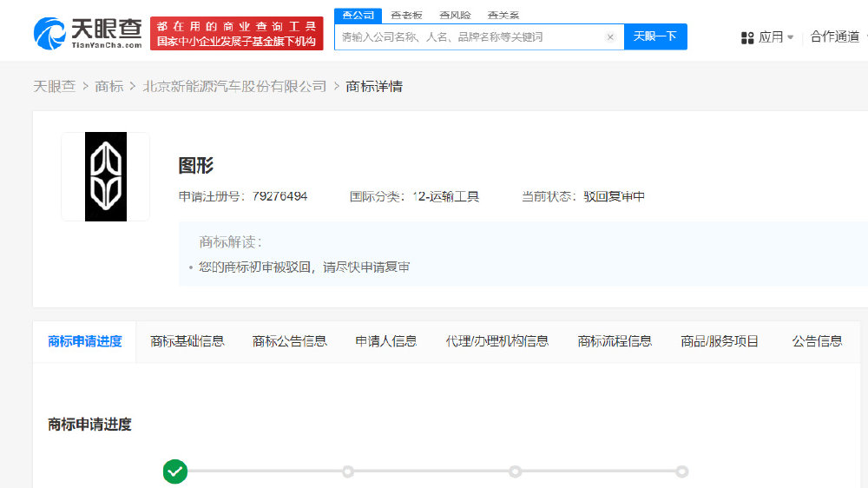868x488 pixels.
Task: Switch to 公告信息 tab
Action: click(x=817, y=341)
